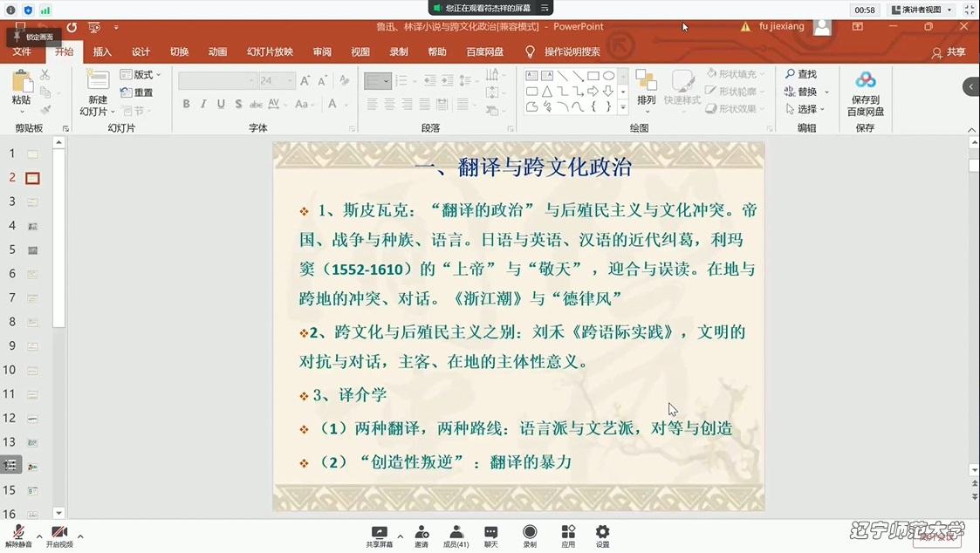This screenshot has width=980, height=553.
Task: Open the 选择 (Select) dropdown
Action: click(804, 108)
